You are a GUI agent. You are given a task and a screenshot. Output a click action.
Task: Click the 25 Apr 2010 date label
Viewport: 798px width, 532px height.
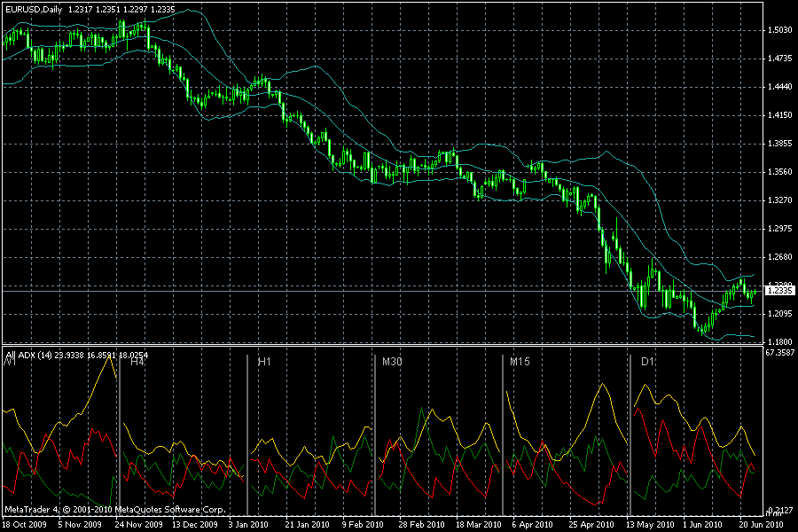(x=591, y=524)
